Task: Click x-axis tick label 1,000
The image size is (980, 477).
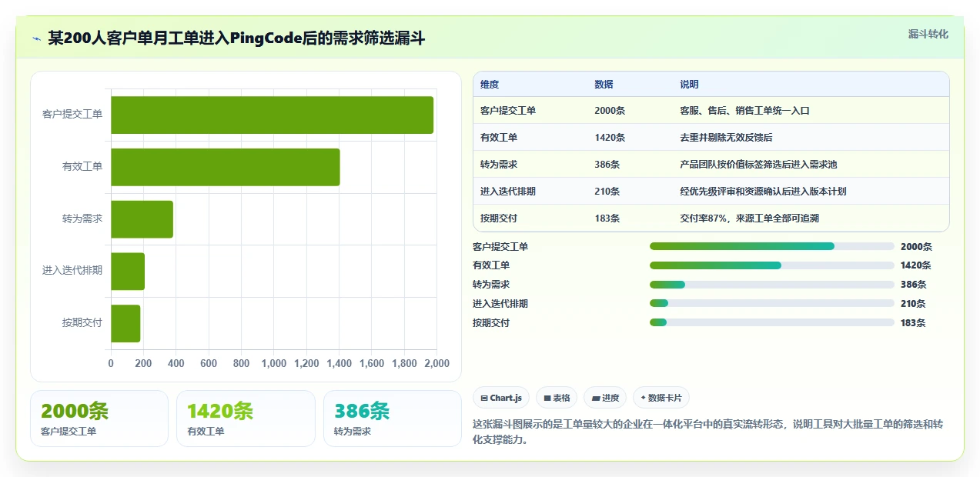Action: (274, 363)
